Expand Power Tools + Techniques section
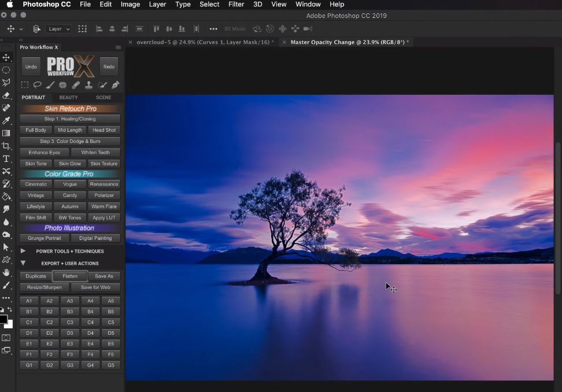Viewport: 562px width, 392px height. pyautogui.click(x=23, y=251)
